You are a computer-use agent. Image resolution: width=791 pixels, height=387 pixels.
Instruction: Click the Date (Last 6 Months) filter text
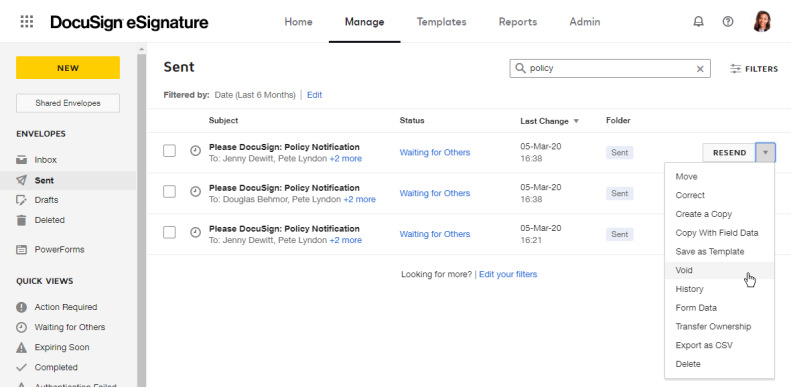tap(255, 95)
